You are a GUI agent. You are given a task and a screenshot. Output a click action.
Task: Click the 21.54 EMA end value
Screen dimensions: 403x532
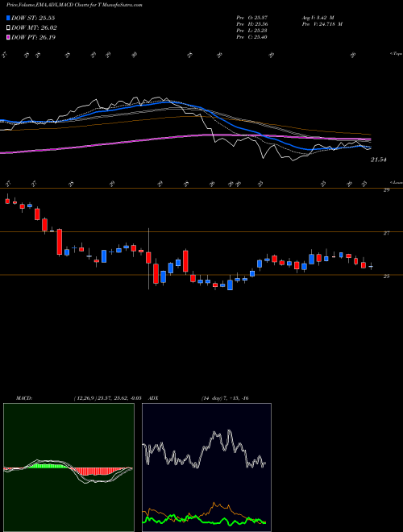pyautogui.click(x=379, y=160)
